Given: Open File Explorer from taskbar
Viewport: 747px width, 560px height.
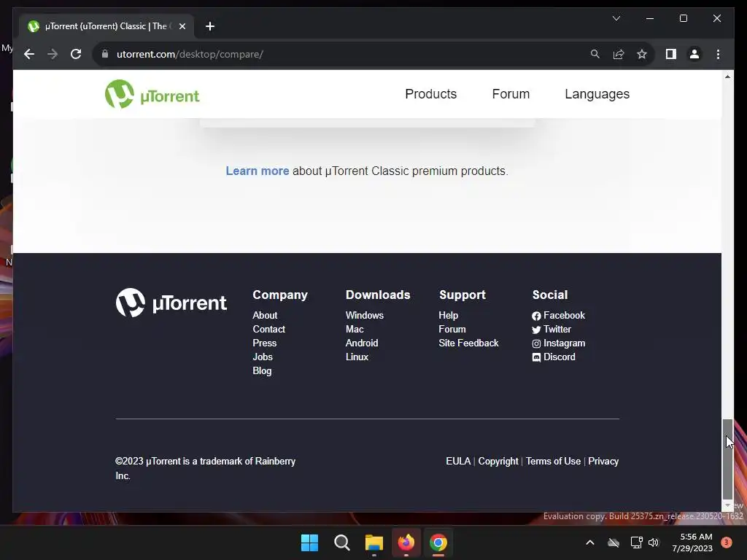Looking at the screenshot, I should 374,542.
